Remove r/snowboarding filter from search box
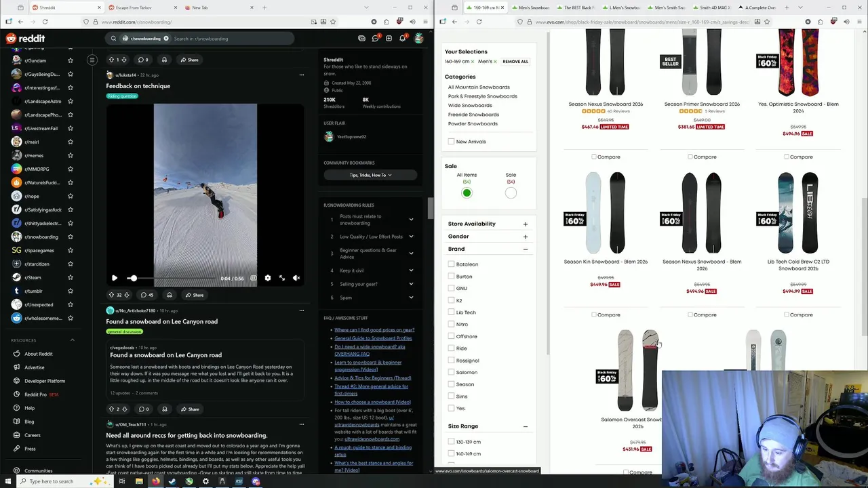868x488 pixels. tap(165, 39)
